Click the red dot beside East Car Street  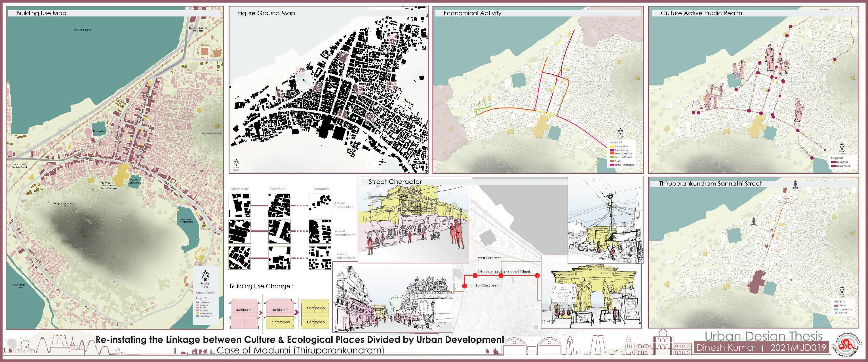click(464, 286)
